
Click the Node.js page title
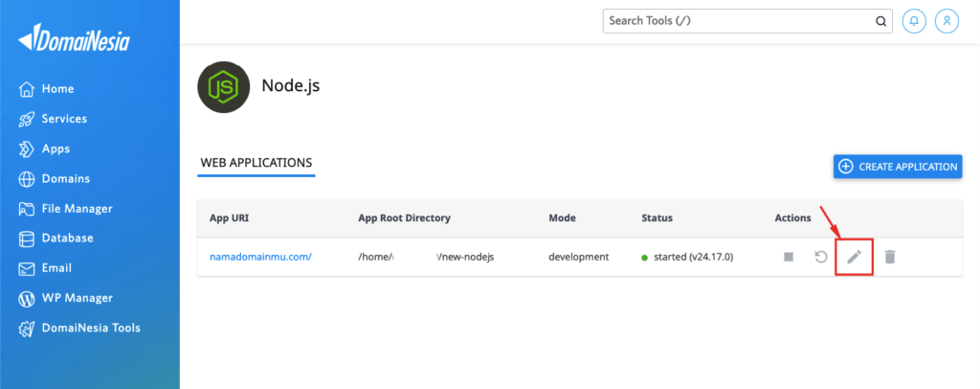point(291,85)
